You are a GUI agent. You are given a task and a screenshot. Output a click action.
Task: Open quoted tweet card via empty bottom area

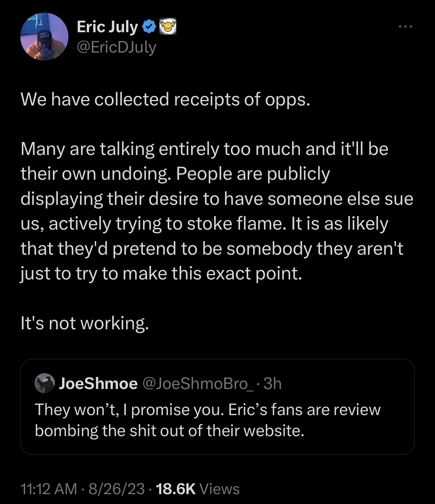(x=217, y=447)
